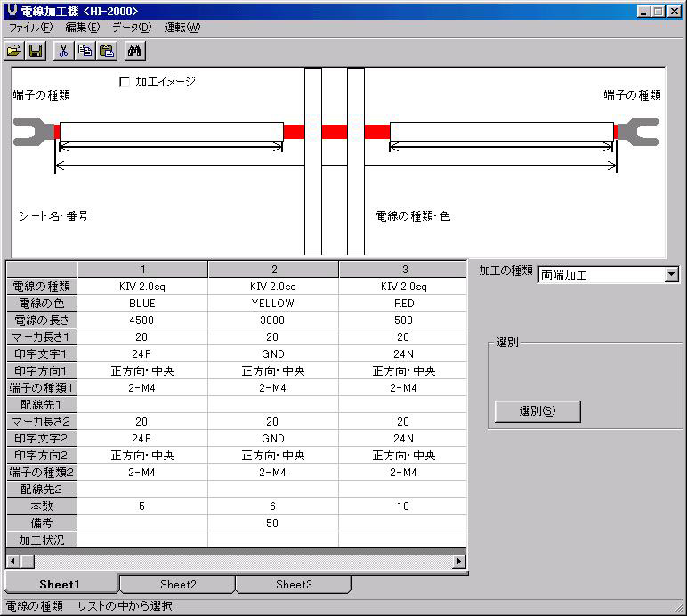The height and width of the screenshot is (616, 687).
Task: Click 端子の種類2 cell 2-M4 in column 3
Action: tap(403, 473)
